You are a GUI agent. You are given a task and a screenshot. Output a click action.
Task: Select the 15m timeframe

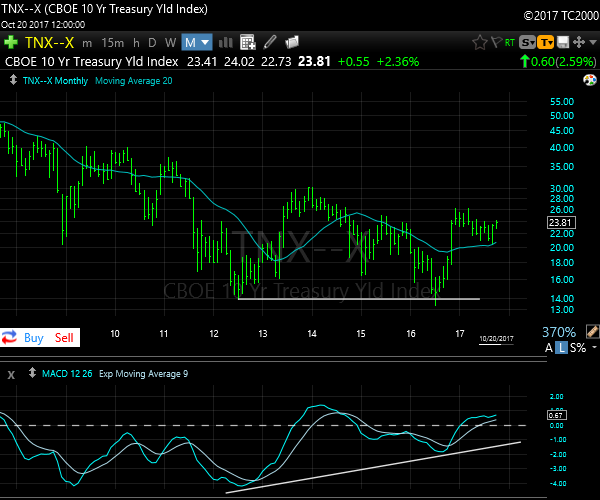(x=112, y=43)
